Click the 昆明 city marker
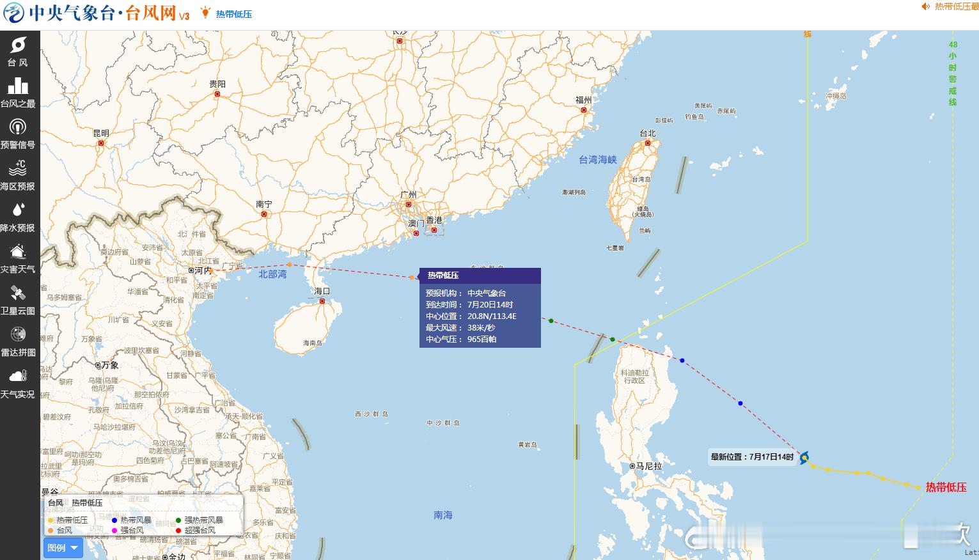The width and height of the screenshot is (979, 560). [100, 143]
